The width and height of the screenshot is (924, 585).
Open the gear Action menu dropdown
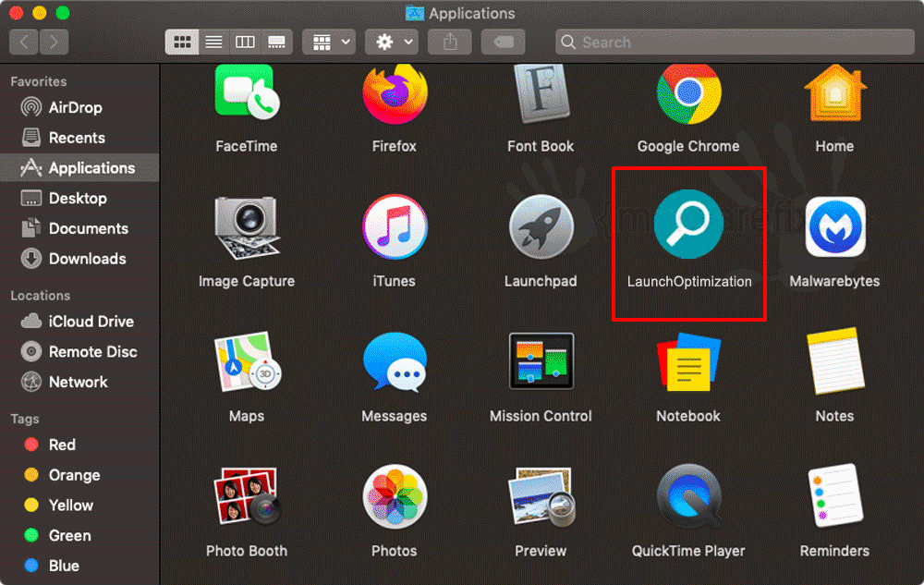tap(392, 43)
